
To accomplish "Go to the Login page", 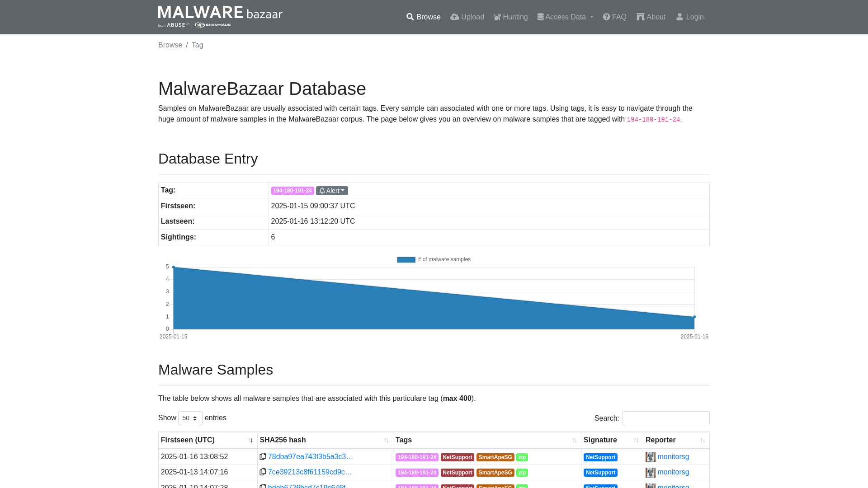I will (x=690, y=17).
